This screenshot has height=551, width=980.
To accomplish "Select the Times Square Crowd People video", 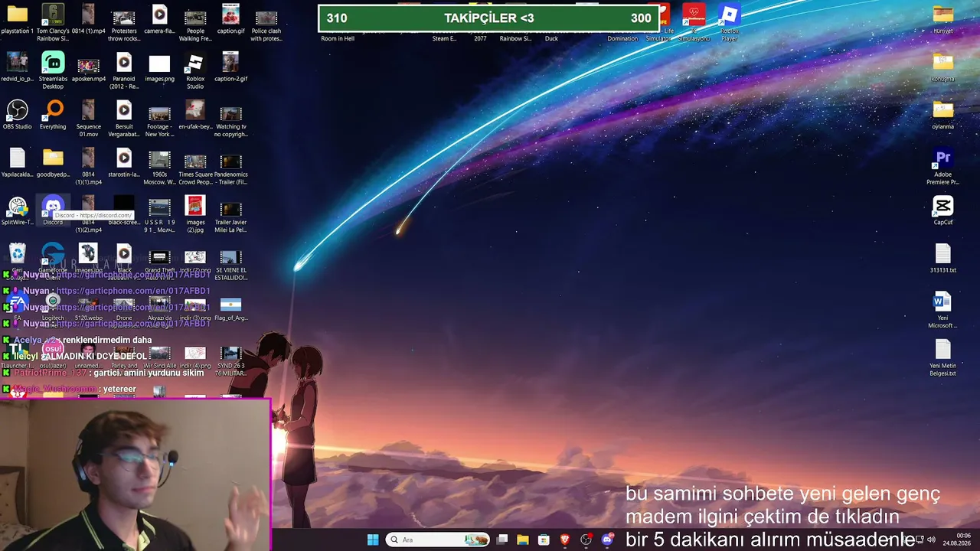I will [195, 169].
